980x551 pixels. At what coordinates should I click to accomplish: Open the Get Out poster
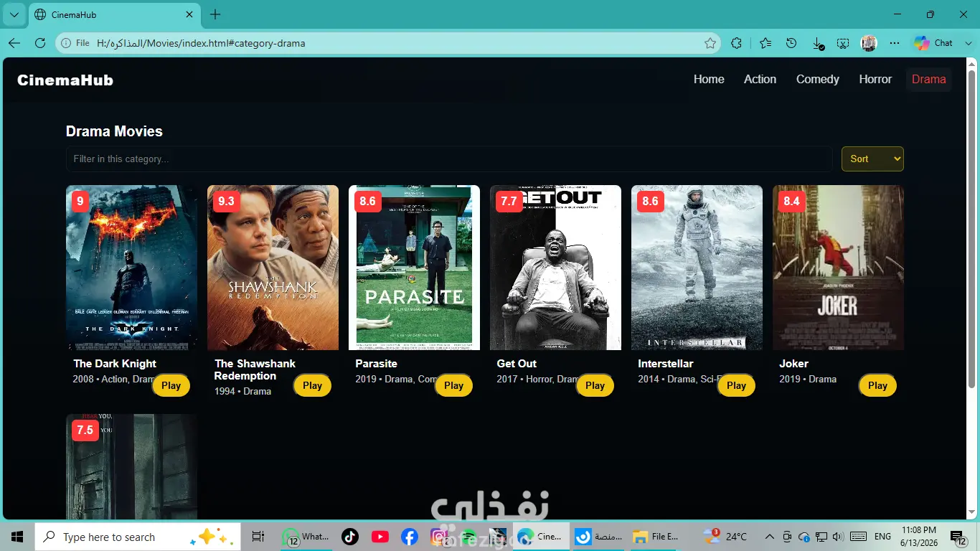point(555,268)
